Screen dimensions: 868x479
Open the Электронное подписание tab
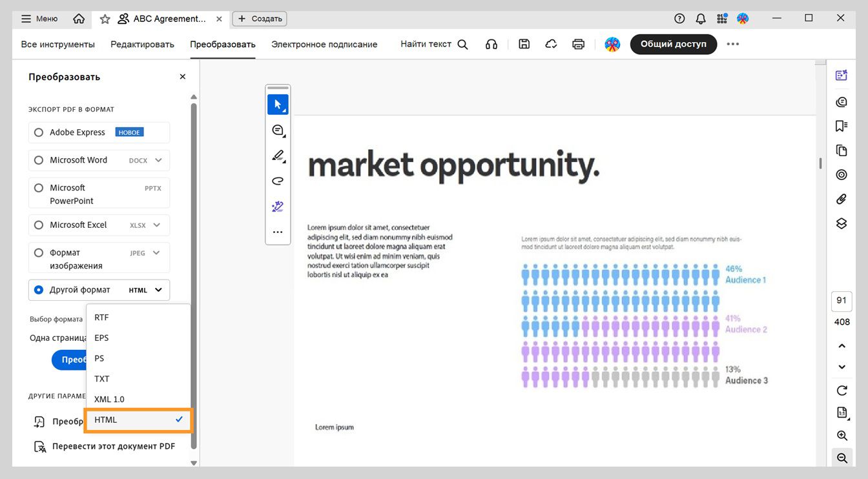coord(324,45)
